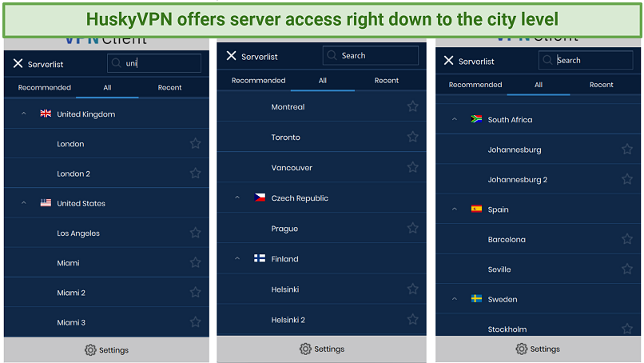Open Recent tab in middle panel
Image resolution: width=644 pixels, height=363 pixels.
387,81
